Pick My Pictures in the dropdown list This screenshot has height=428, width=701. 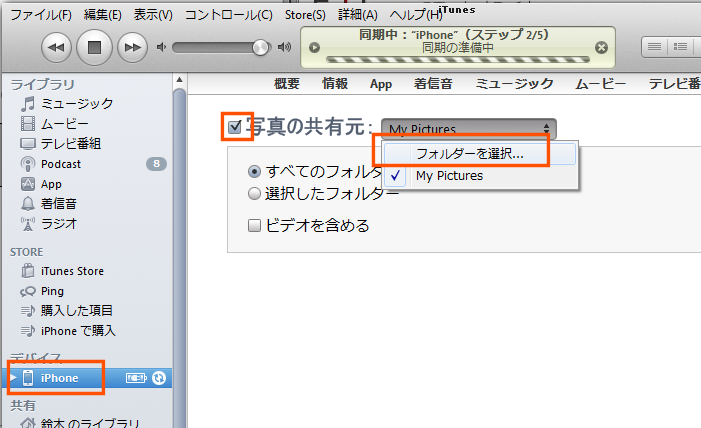[x=449, y=176]
